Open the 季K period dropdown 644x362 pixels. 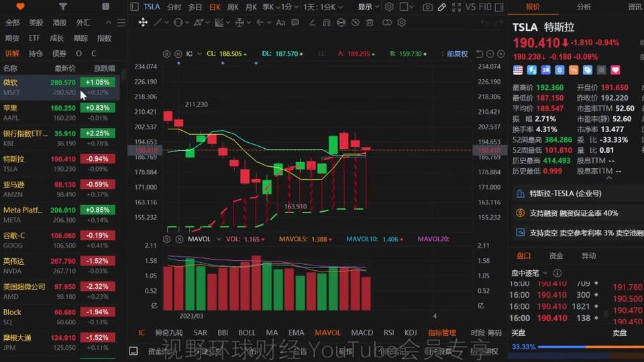click(272, 7)
